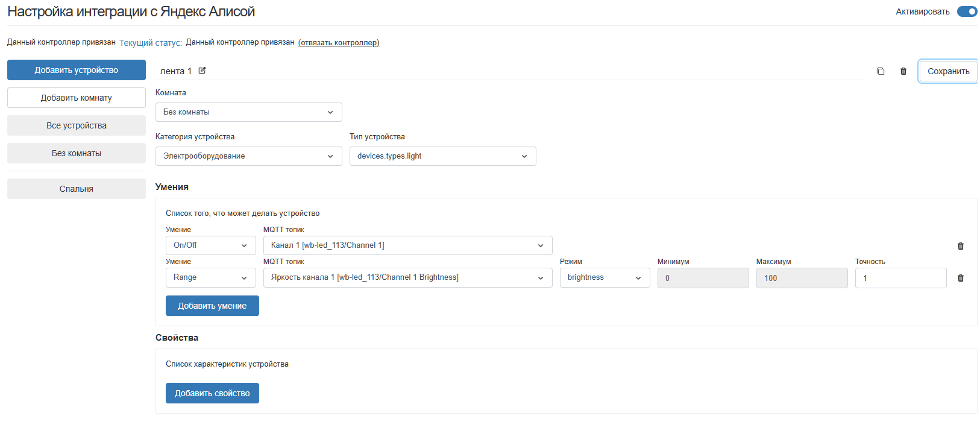
Task: Delete the device with the top trash icon
Action: [x=903, y=71]
